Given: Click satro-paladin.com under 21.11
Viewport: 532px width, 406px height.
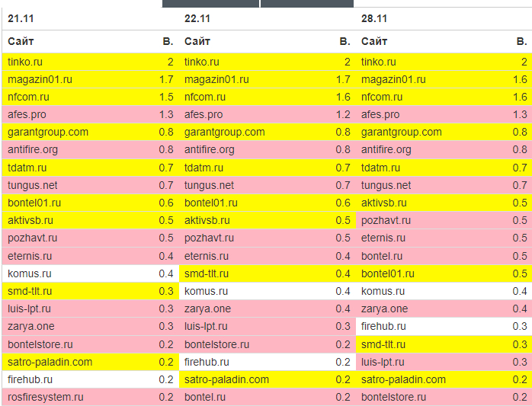Looking at the screenshot, I should (50, 362).
